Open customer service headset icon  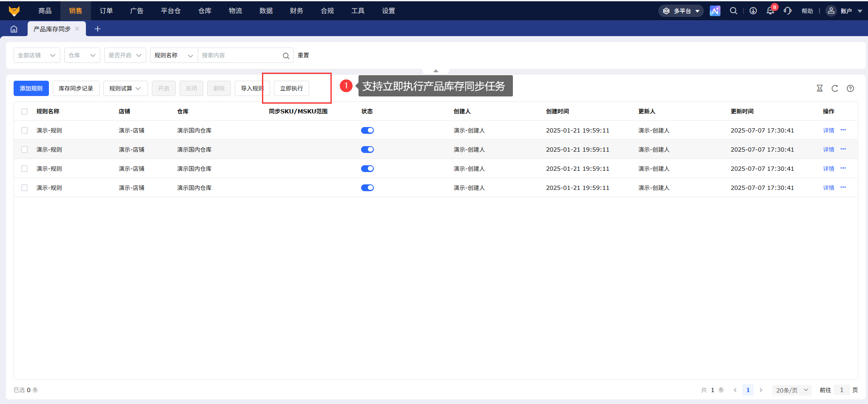[x=788, y=11]
